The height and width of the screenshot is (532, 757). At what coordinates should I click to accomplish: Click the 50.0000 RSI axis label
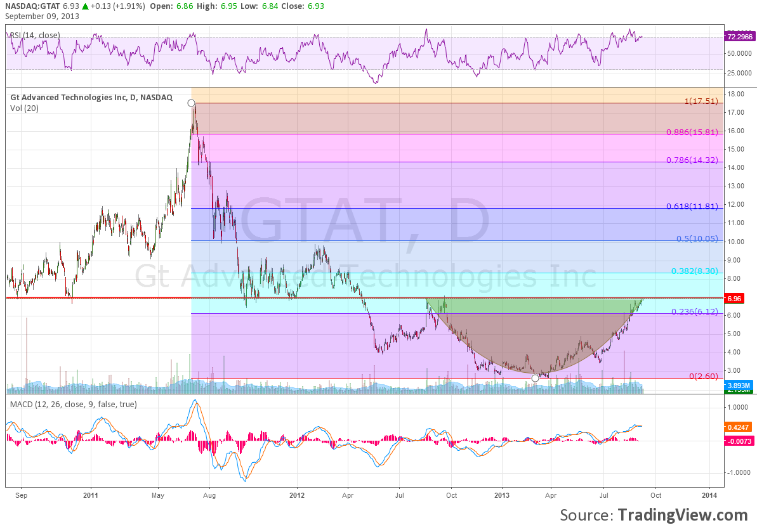740,53
